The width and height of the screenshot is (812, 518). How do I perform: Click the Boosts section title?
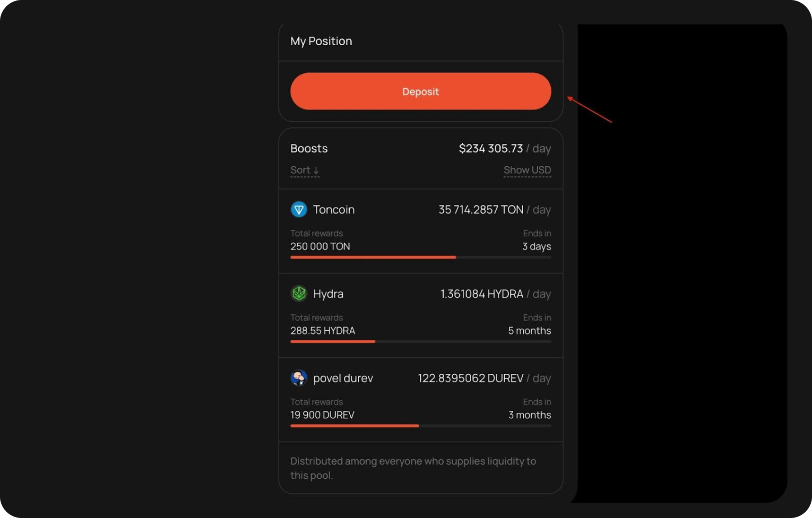309,148
